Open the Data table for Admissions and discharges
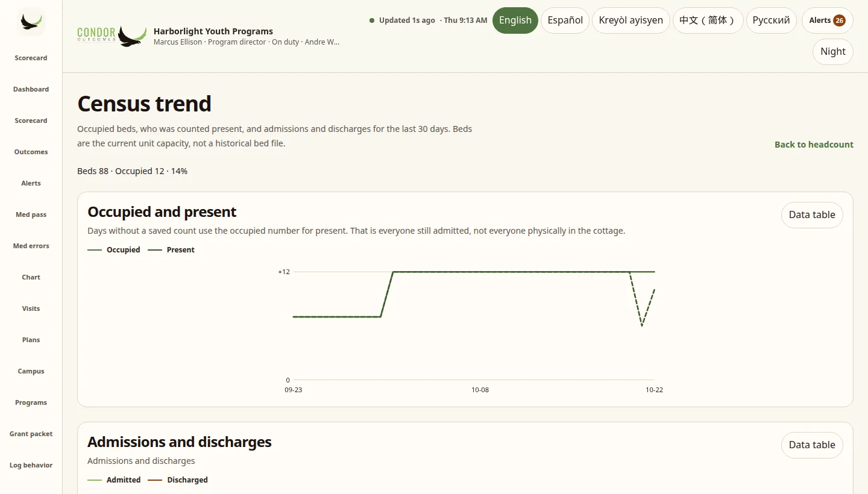This screenshot has width=868, height=494. (x=812, y=445)
